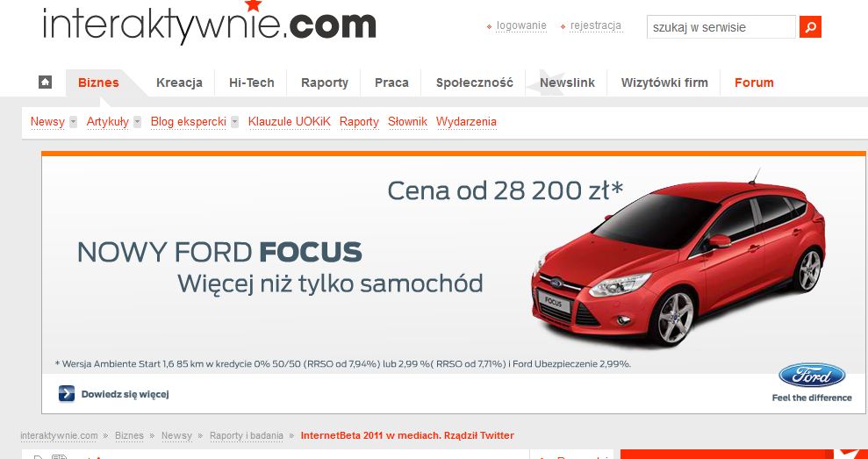
Task: Click the logowanie link
Action: point(521,25)
